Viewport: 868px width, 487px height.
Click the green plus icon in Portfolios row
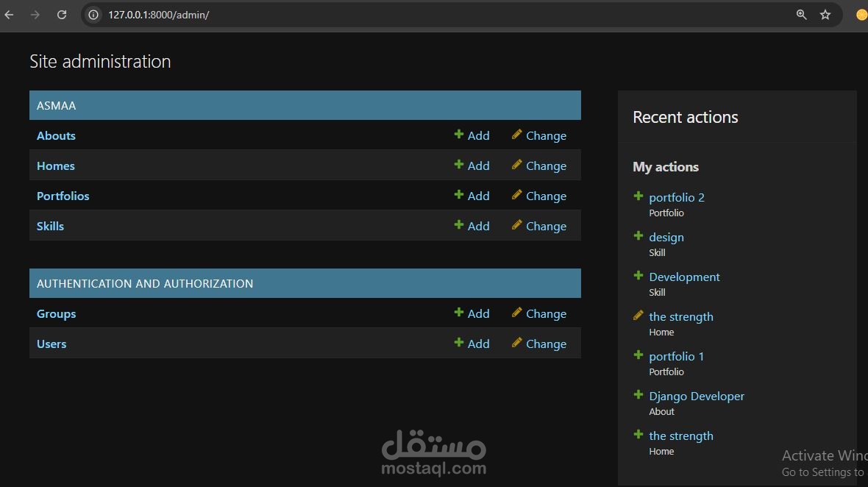click(x=458, y=194)
